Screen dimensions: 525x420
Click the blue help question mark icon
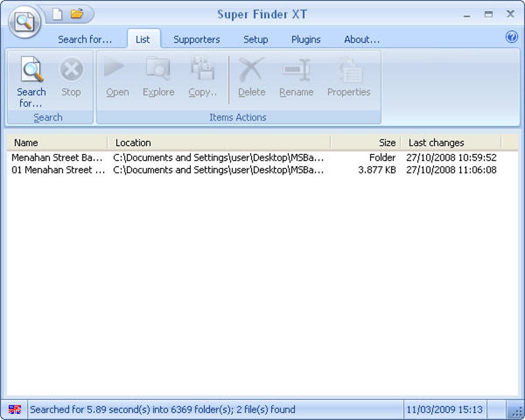(x=511, y=37)
